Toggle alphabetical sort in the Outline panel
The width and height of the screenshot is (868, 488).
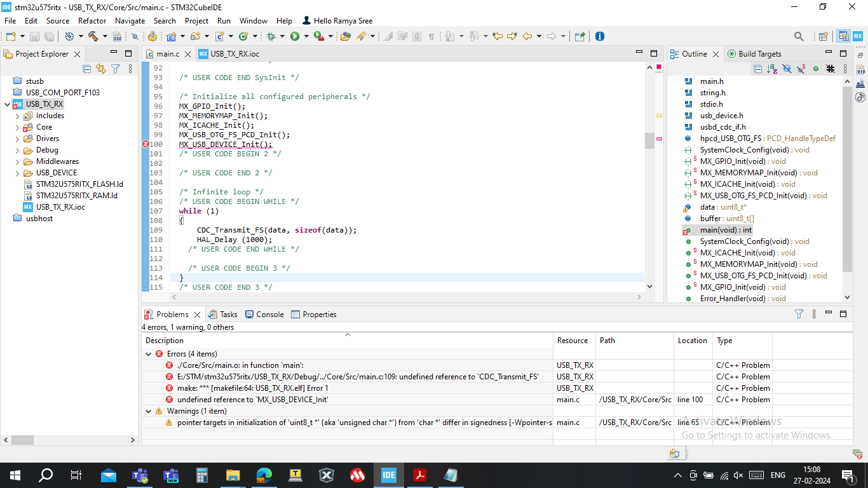pos(772,69)
